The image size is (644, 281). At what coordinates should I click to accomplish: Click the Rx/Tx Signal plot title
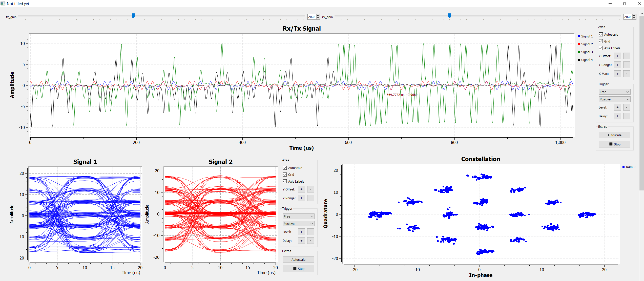tap(302, 29)
